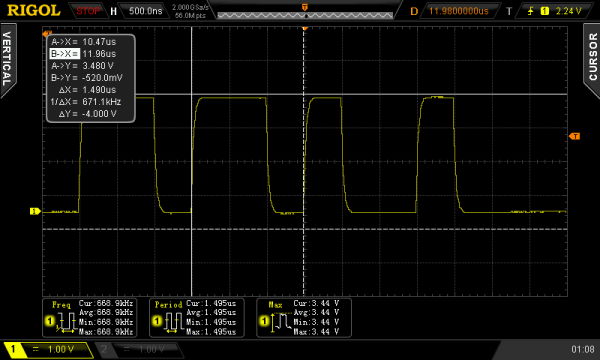This screenshot has height=360, width=600.
Task: Click the orange D delay label
Action: coord(414,11)
